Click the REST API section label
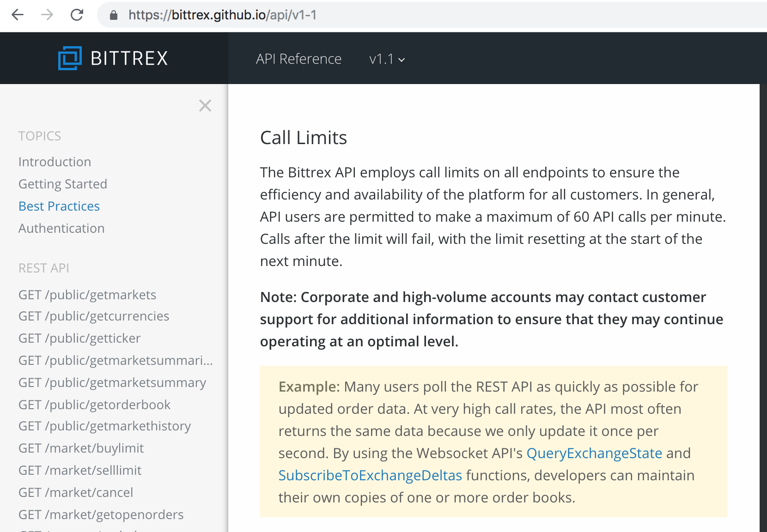Viewport: 767px width, 532px height. click(44, 268)
